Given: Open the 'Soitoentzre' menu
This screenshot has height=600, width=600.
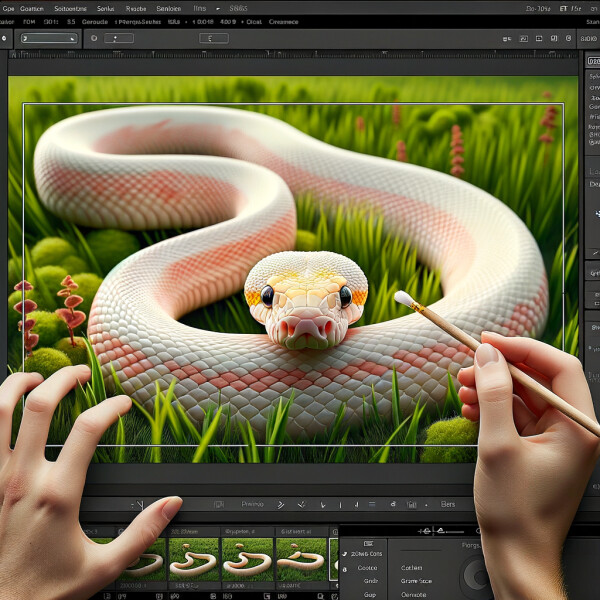Looking at the screenshot, I should click(70, 8).
